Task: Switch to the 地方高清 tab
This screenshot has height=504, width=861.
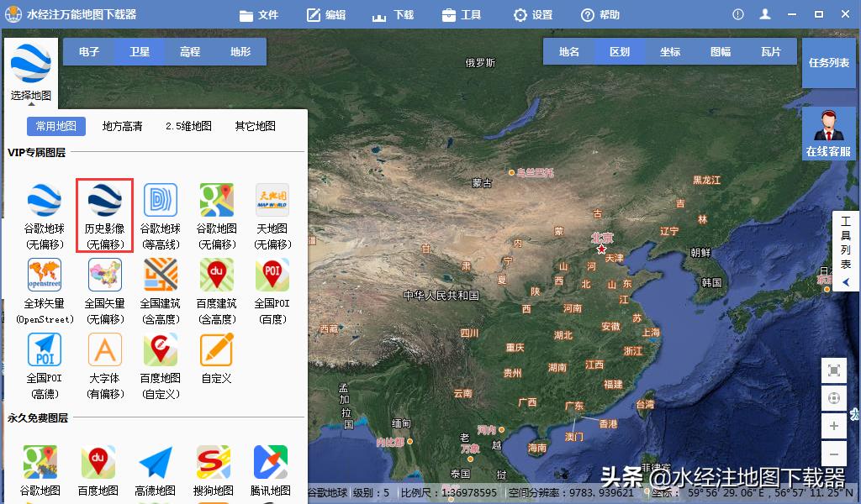Action: tap(122, 124)
